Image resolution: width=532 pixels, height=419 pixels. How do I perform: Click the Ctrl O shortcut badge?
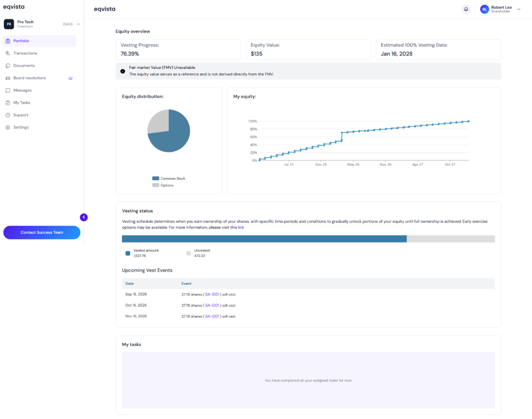67,24
